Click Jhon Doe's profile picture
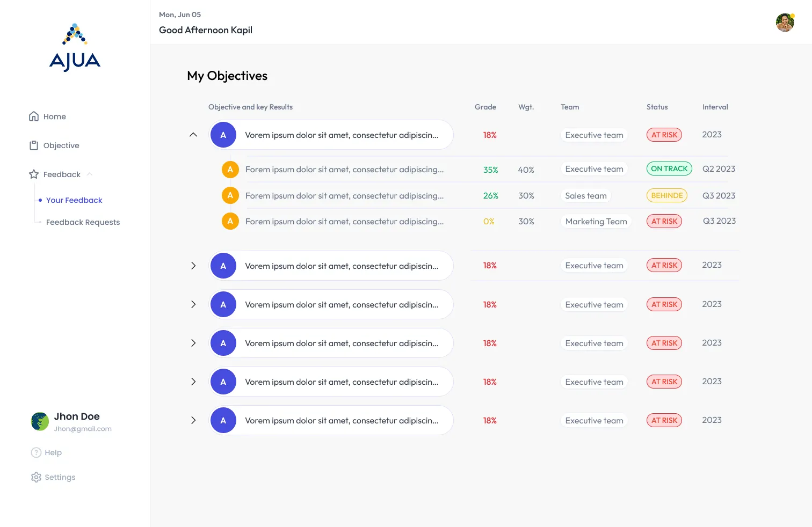Viewport: 812px width, 527px height. point(39,421)
